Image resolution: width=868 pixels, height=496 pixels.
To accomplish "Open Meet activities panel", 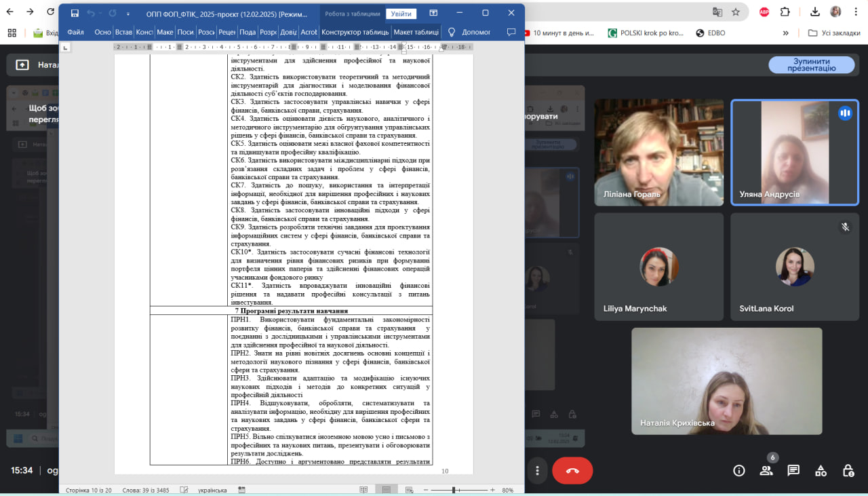I will coord(821,471).
